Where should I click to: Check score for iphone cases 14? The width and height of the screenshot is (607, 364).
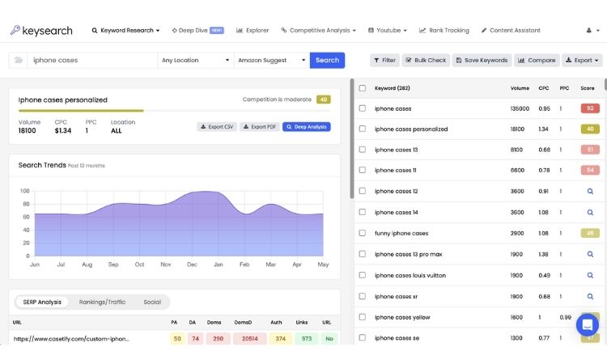pos(590,213)
